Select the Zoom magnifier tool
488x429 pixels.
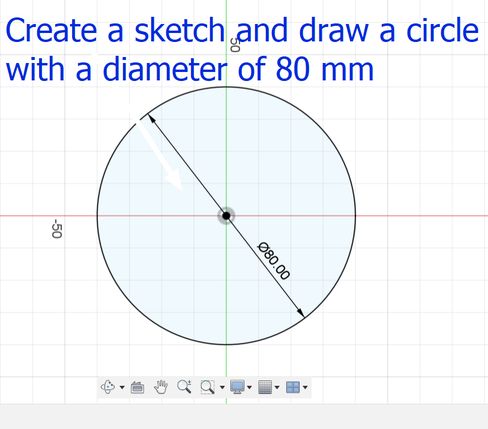[184, 387]
